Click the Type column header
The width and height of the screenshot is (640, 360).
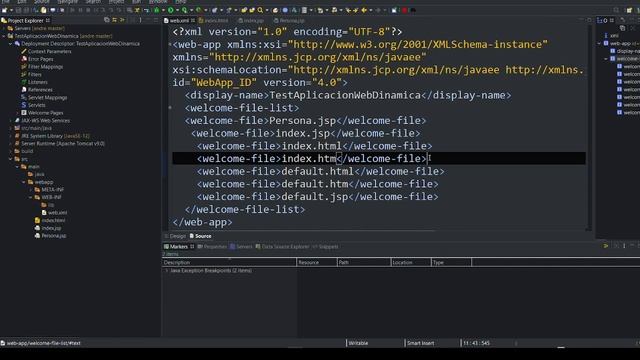coord(451,262)
